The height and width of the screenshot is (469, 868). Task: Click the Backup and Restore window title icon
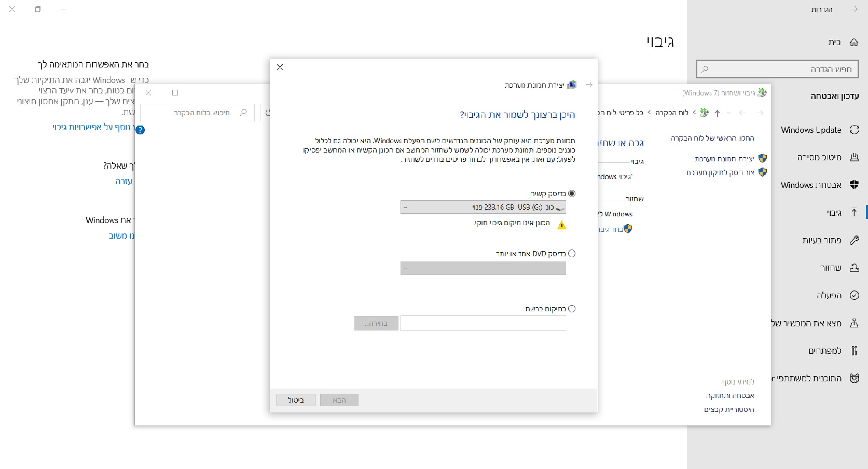(762, 93)
